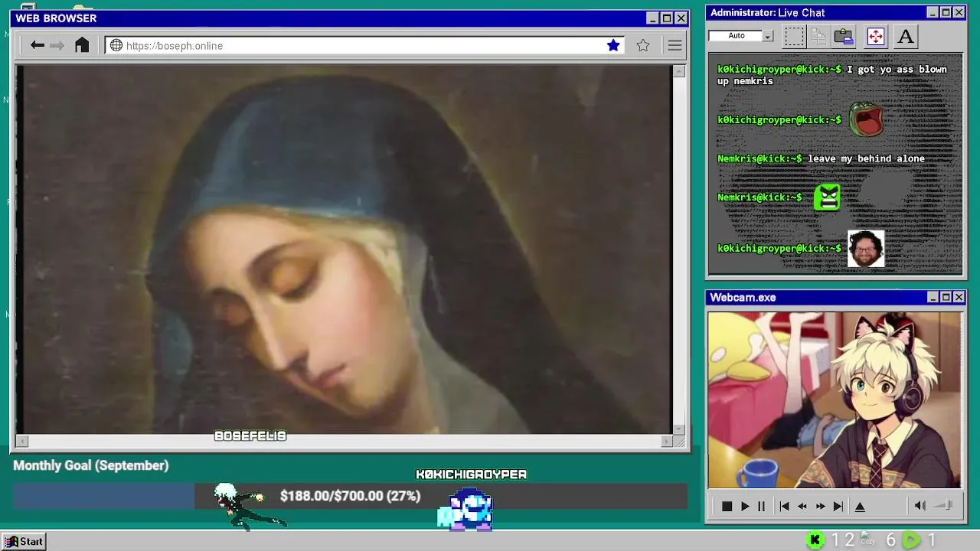
Task: Rewind in the Webcam.exe player
Action: point(802,506)
